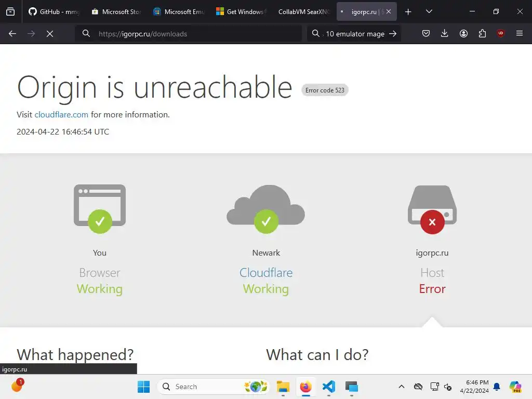Click the Error code 523 badge
The image size is (532, 399).
325,90
